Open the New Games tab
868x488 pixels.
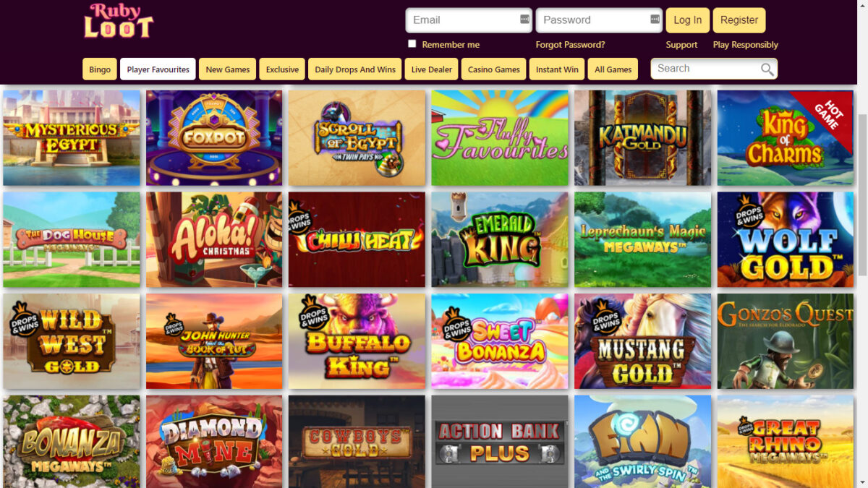[227, 69]
